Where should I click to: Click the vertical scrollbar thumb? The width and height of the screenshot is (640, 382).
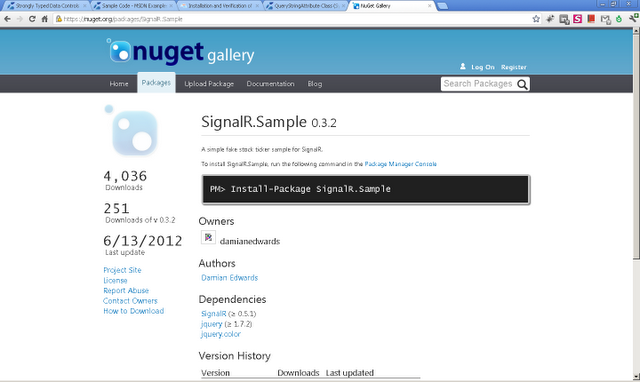click(636, 146)
